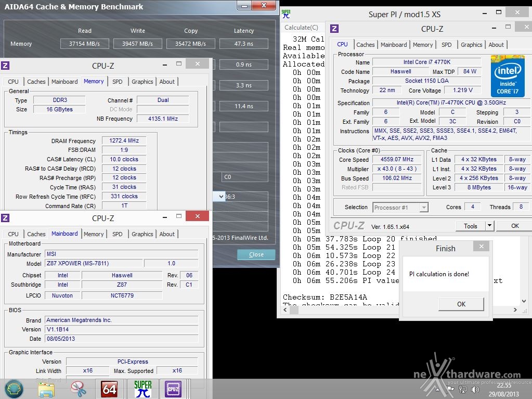Open the Tools dropdown arrow in CPU-Z
Image resolution: width=532 pixels, height=399 pixels.
pos(489,226)
